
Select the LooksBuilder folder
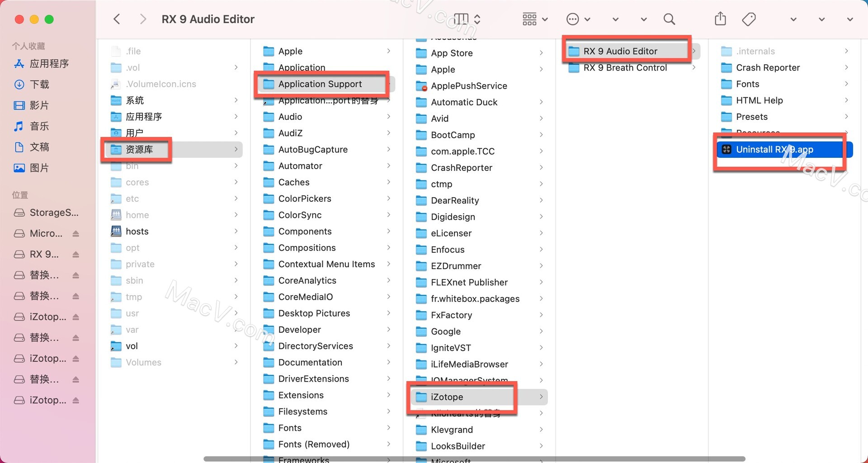click(x=479, y=446)
